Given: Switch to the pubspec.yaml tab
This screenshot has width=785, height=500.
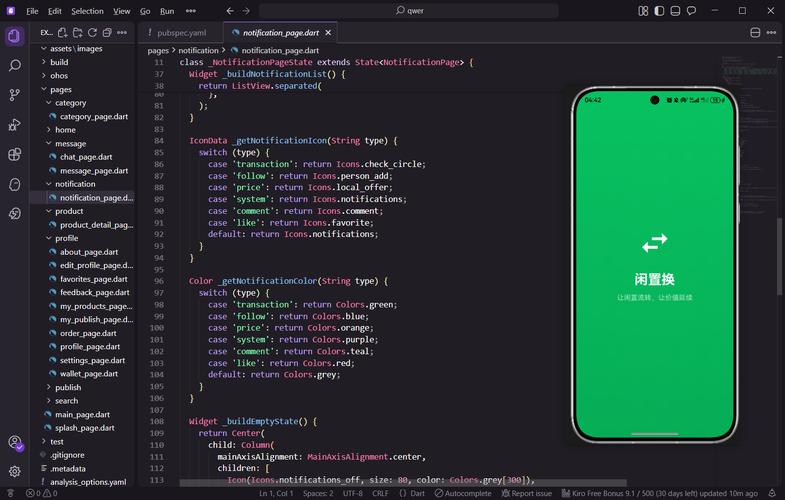Looking at the screenshot, I should point(181,33).
